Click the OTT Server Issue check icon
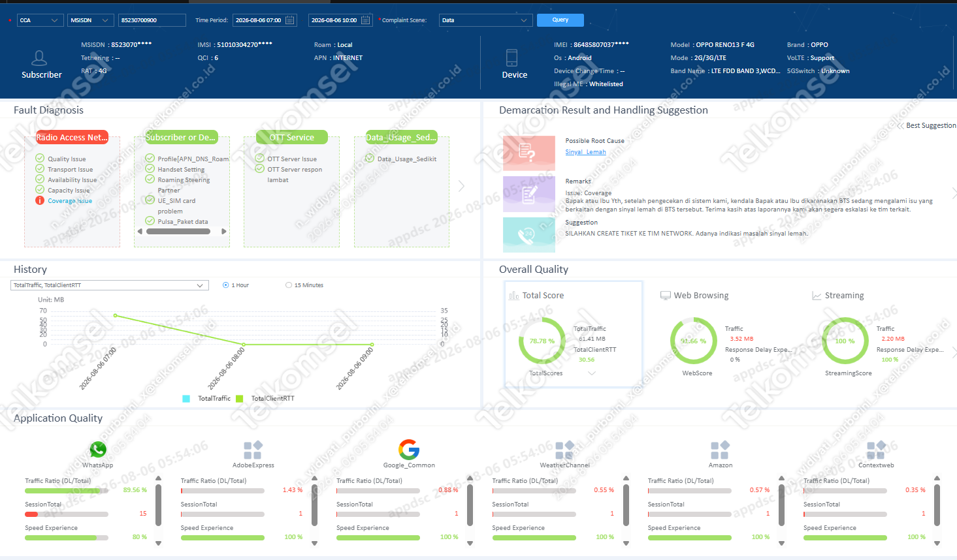 pyautogui.click(x=259, y=159)
